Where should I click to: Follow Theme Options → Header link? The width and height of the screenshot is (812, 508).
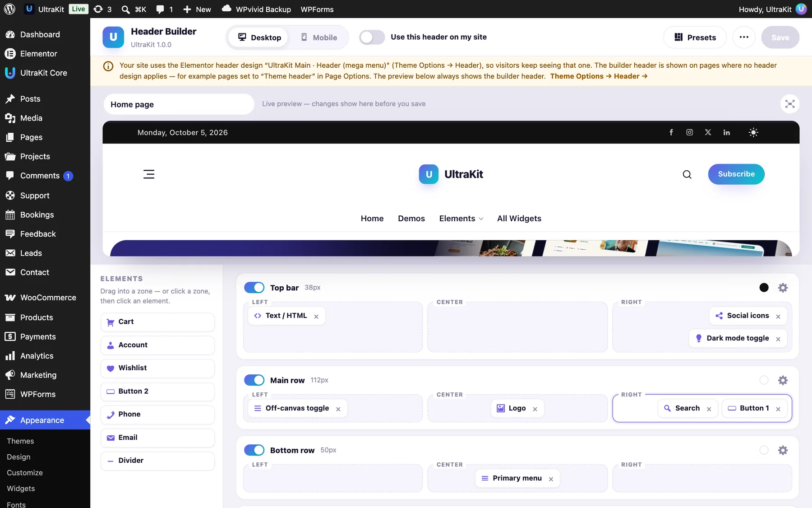(599, 76)
